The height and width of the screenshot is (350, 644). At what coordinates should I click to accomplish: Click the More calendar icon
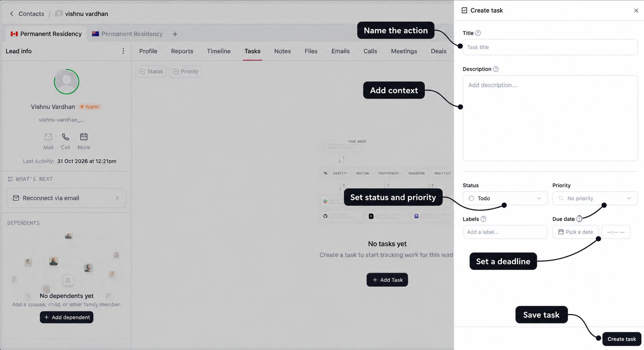pos(84,137)
